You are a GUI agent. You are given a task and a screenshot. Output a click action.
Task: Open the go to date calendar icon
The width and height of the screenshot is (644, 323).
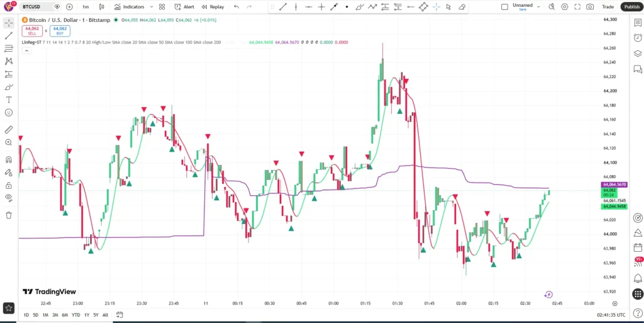pos(119,315)
